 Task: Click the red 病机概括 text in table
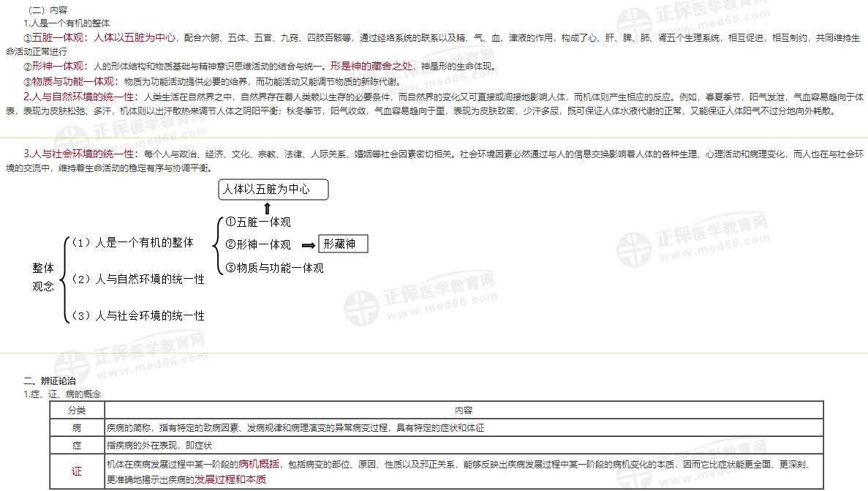(259, 464)
